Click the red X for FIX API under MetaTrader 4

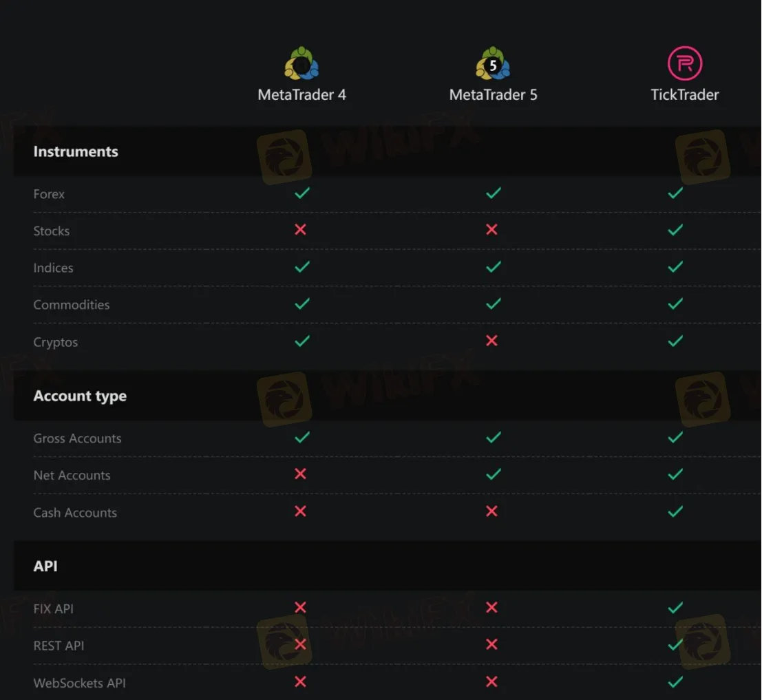pyautogui.click(x=300, y=608)
